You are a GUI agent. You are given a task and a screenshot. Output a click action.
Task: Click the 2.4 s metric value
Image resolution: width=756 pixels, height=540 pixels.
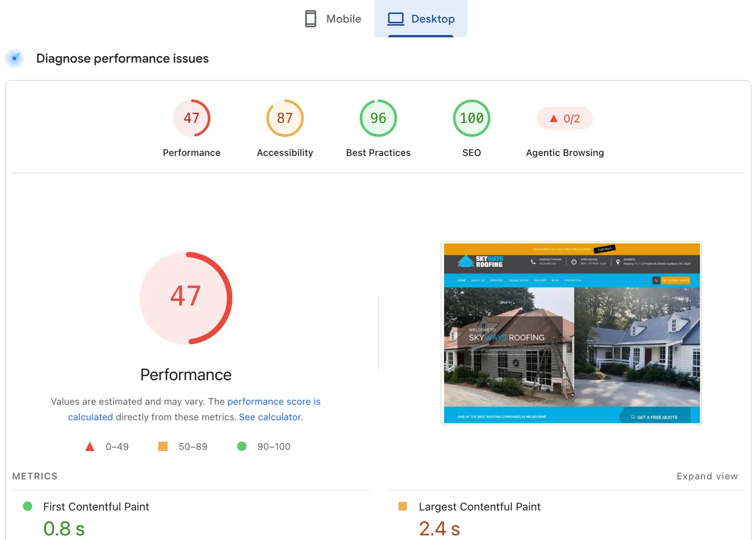click(x=440, y=529)
